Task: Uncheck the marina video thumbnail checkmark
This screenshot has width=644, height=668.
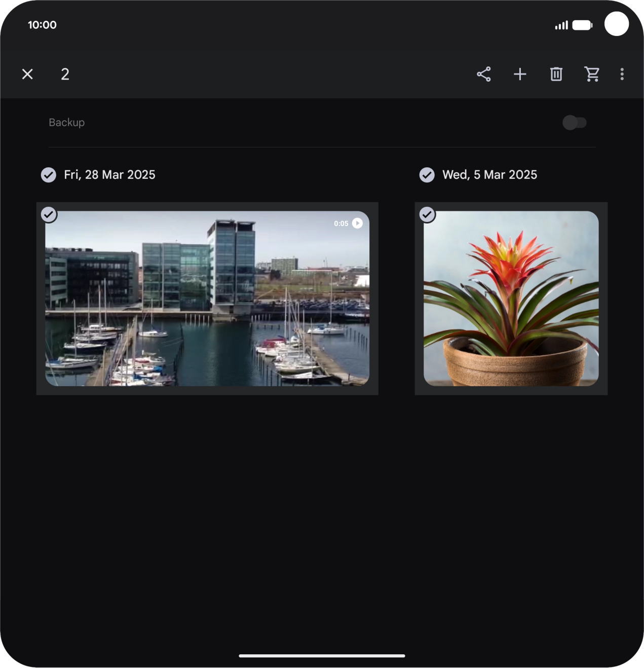Action: [x=49, y=214]
